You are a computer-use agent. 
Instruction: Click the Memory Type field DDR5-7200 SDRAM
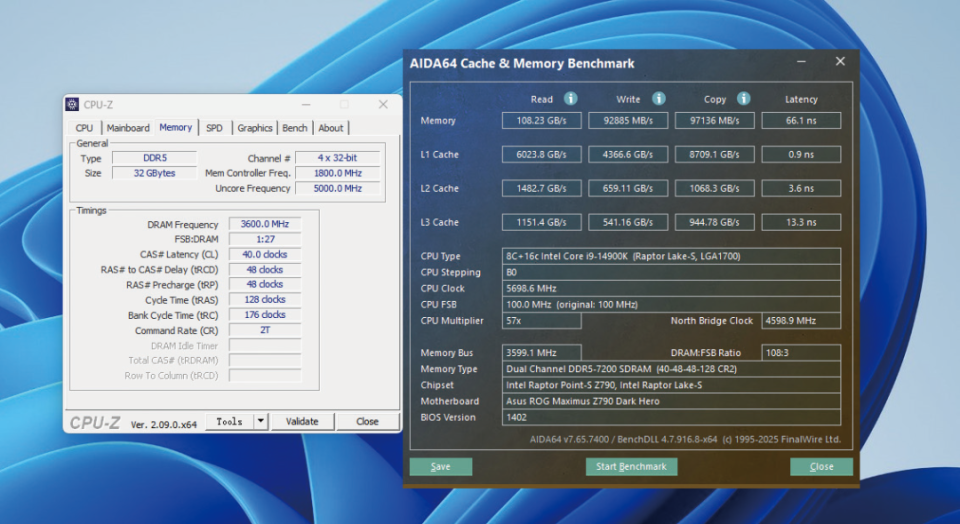pos(671,369)
